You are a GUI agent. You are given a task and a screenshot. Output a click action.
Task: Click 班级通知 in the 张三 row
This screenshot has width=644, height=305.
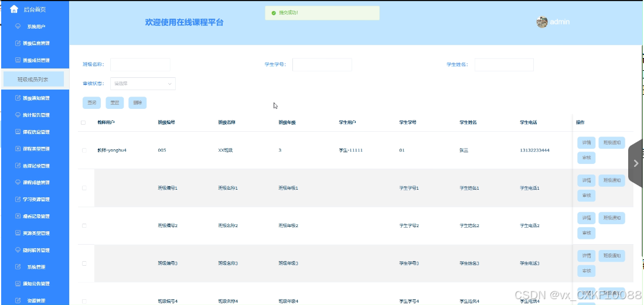612,142
